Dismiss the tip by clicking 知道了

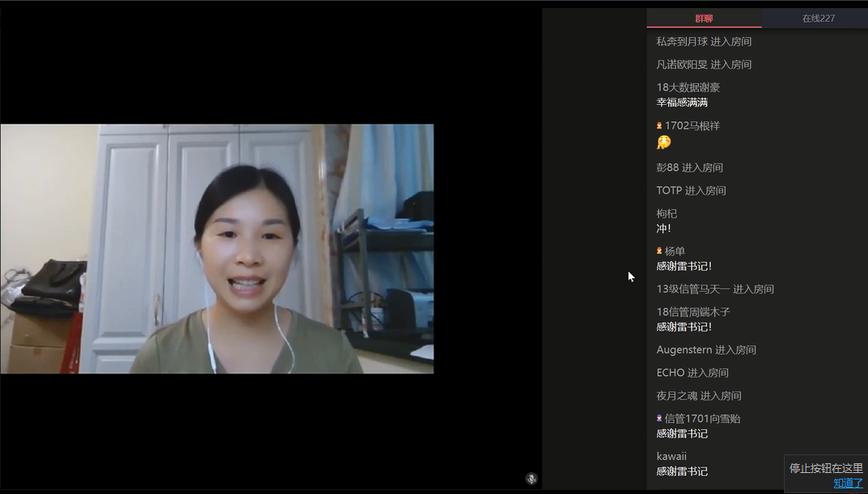848,483
